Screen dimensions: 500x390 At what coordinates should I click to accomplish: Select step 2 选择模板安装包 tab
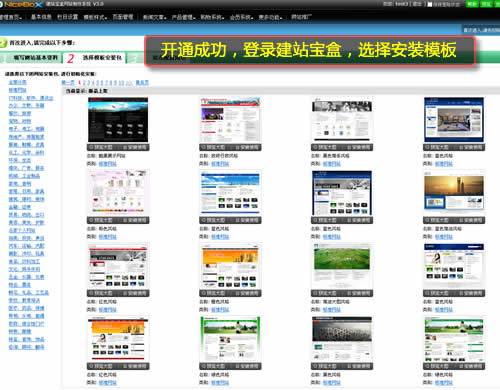pyautogui.click(x=95, y=58)
